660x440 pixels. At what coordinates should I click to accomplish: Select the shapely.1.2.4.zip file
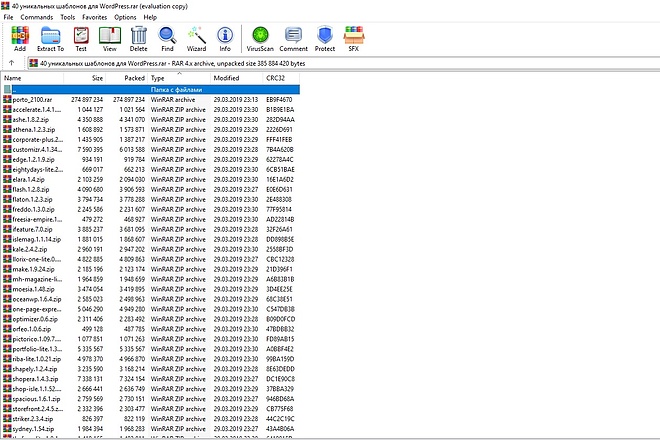point(35,369)
